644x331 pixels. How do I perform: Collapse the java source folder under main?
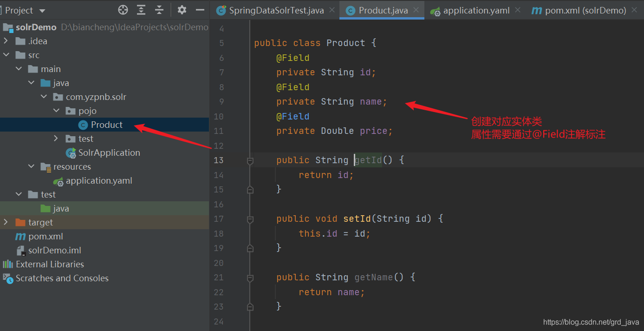click(x=31, y=83)
